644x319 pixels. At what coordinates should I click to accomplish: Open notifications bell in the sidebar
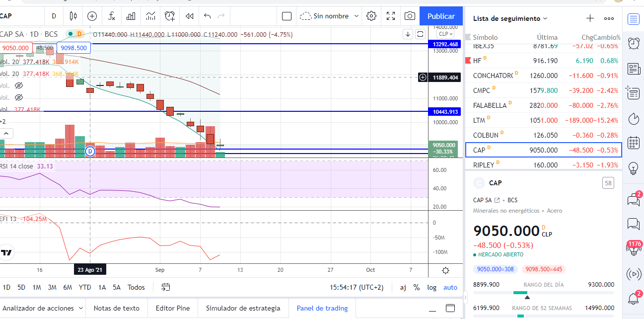pos(634,298)
